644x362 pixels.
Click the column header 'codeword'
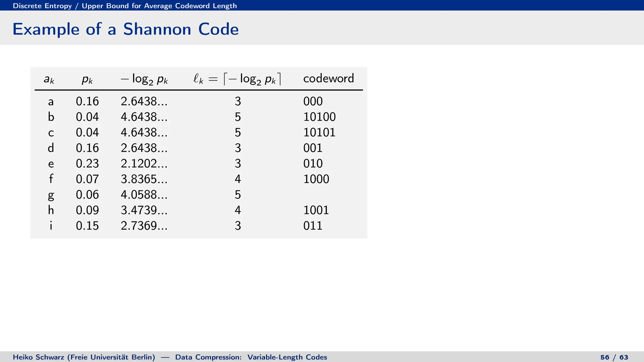tap(329, 78)
